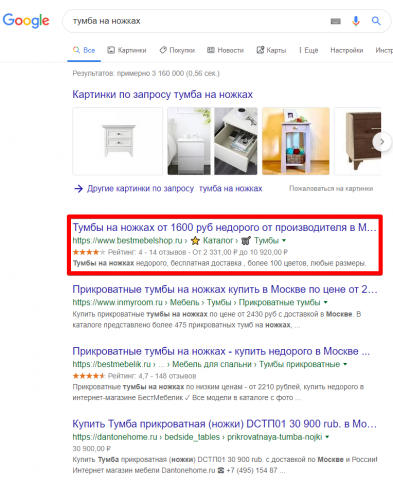Screen dimensions: 393x480
Task: Expand dropdown arrow after prikrovatnaya-tumba-nojki URL
Action: 327,437
